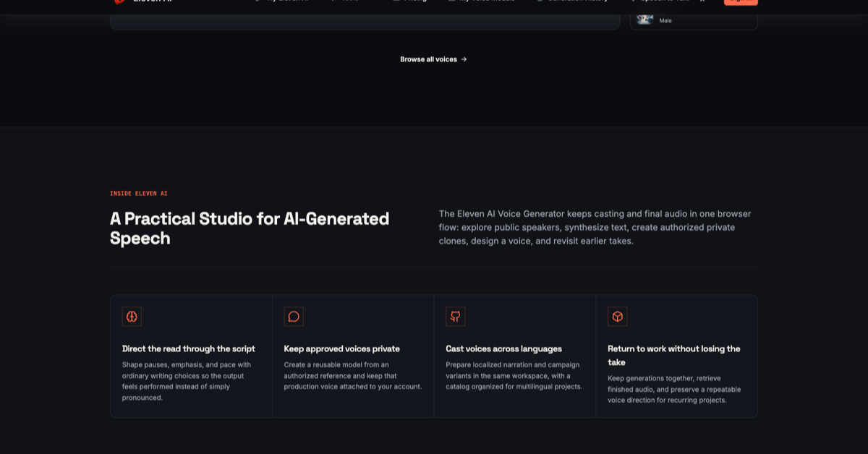Click the star icon left of Sign in
This screenshot has height=454, width=868.
click(702, 2)
